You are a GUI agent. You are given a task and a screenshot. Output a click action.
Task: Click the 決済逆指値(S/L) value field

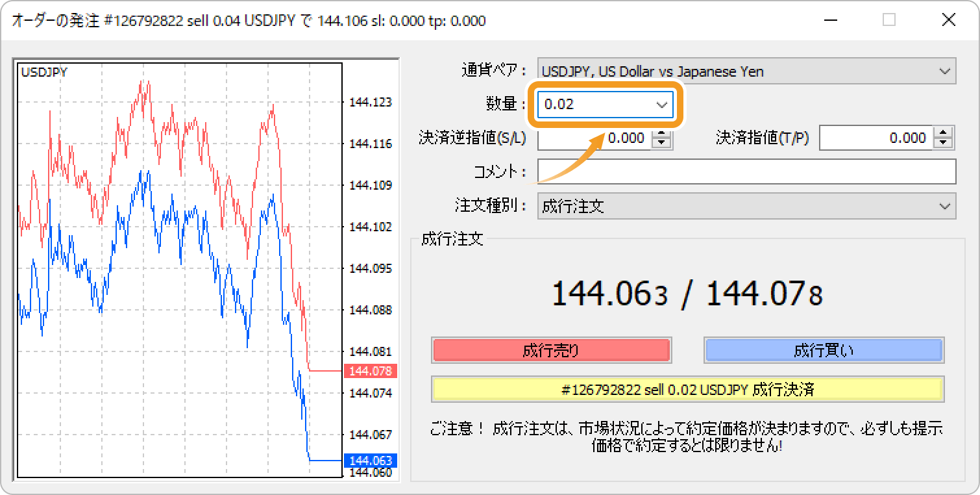click(594, 138)
